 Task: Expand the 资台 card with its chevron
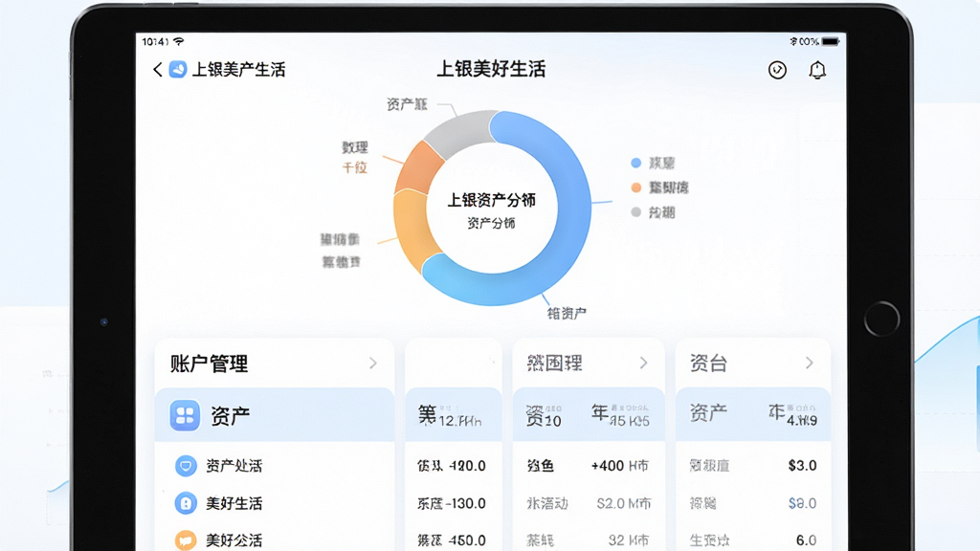click(810, 363)
